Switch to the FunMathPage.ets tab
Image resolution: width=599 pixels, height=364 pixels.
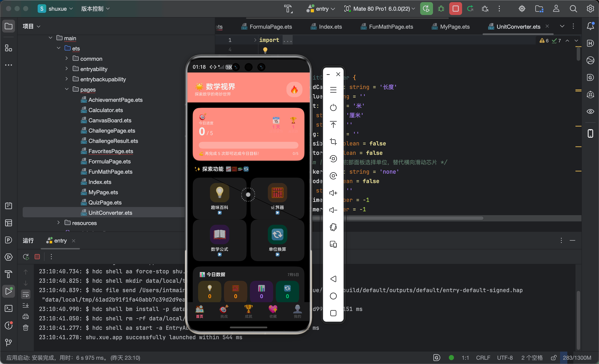point(387,27)
